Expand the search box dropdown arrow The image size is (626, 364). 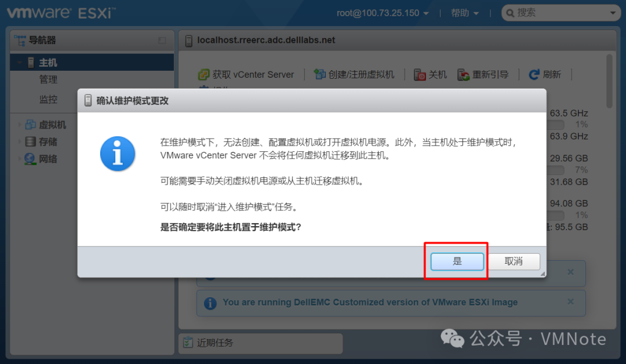point(613,13)
